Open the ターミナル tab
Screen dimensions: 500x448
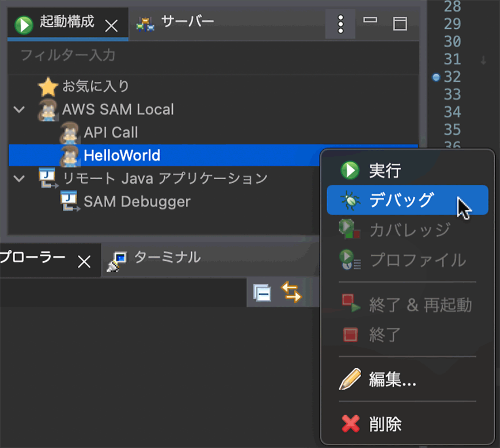click(x=167, y=257)
